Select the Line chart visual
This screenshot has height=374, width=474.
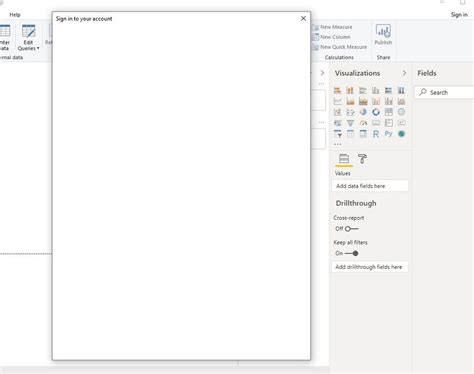click(x=337, y=101)
